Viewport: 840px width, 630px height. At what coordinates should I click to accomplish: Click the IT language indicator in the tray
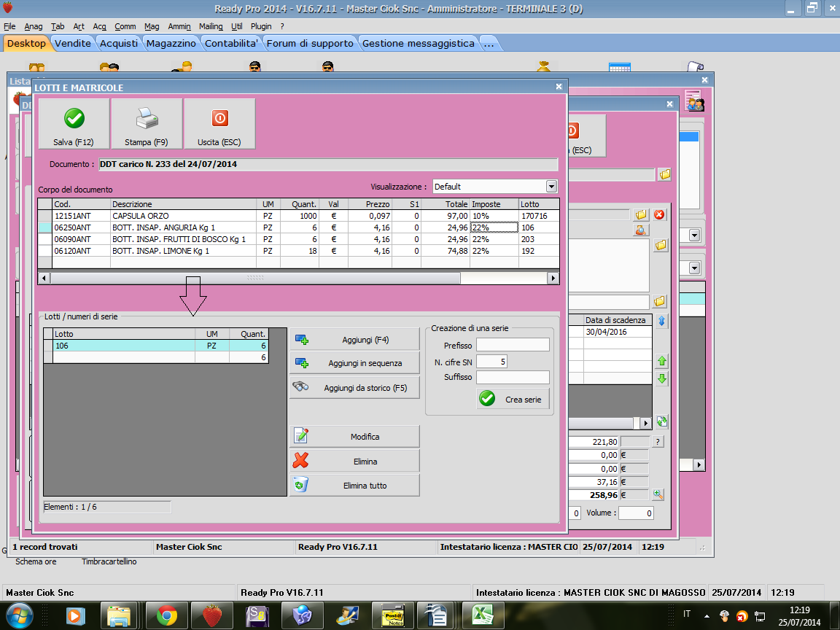(x=687, y=614)
